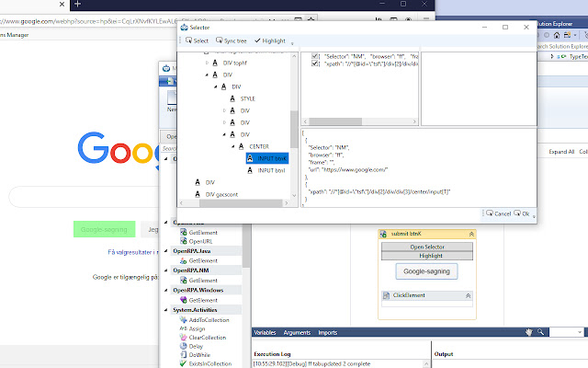Open the Arguments tab
Viewport: 588px width, 368px height.
297,332
